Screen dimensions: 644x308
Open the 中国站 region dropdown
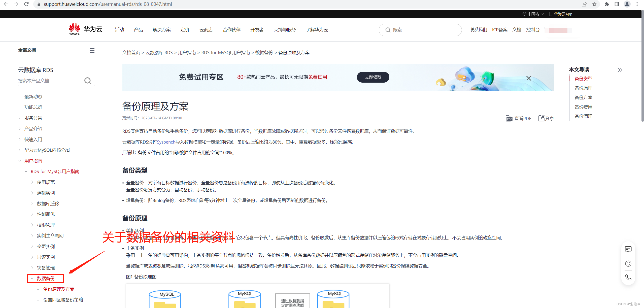click(x=533, y=14)
